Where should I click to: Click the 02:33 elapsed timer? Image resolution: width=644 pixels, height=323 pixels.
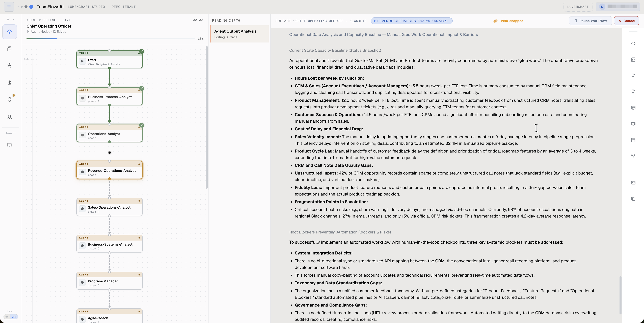point(198,20)
